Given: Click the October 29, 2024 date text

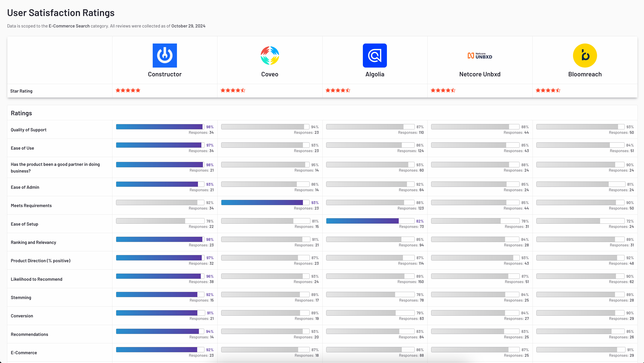Looking at the screenshot, I should click(188, 26).
